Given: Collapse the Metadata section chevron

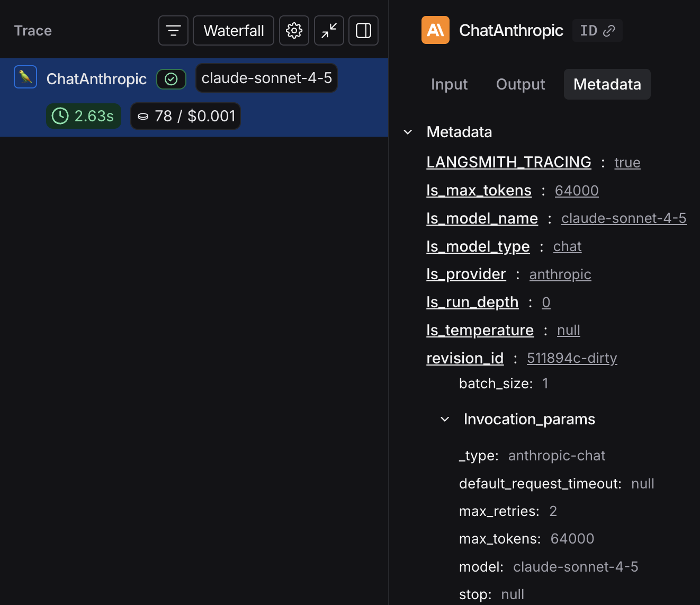Looking at the screenshot, I should pyautogui.click(x=408, y=132).
